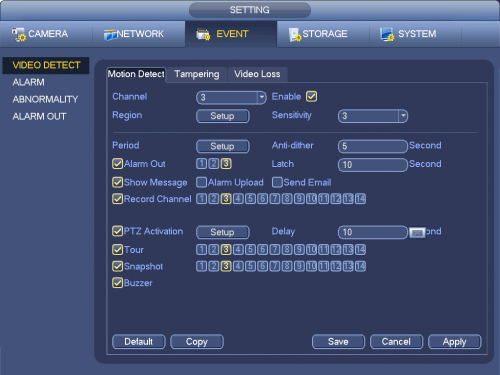Click the Latch seconds field
The image size is (500, 375).
click(373, 165)
